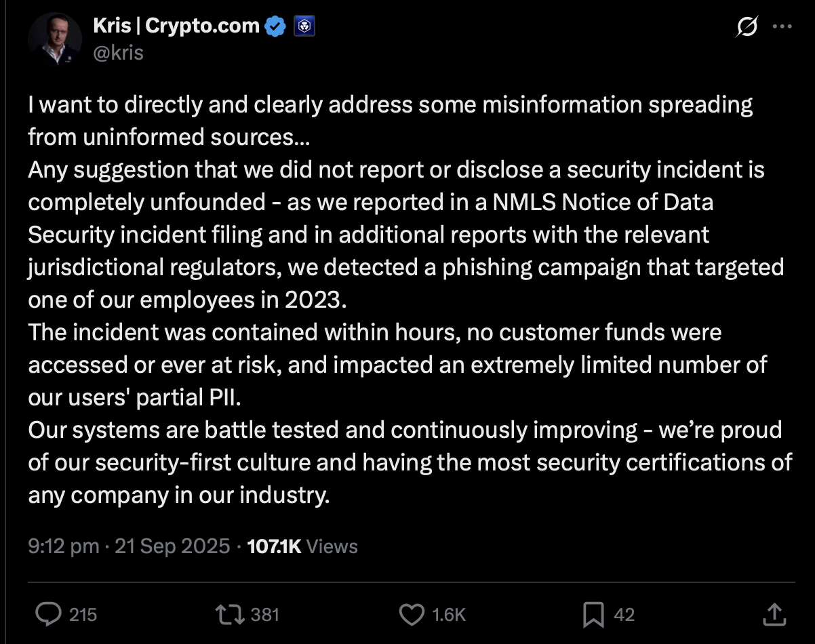The height and width of the screenshot is (644, 815).
Task: Like the post with the heart icon
Action: click(x=411, y=614)
